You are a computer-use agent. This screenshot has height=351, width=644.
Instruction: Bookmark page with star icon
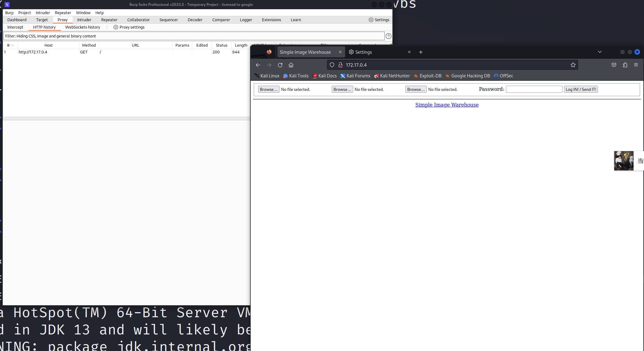click(573, 65)
